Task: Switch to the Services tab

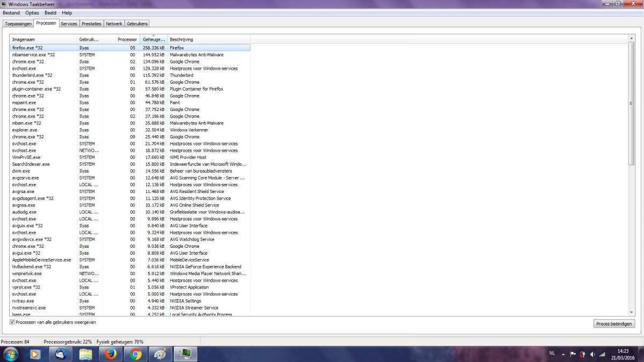Action: coord(69,24)
